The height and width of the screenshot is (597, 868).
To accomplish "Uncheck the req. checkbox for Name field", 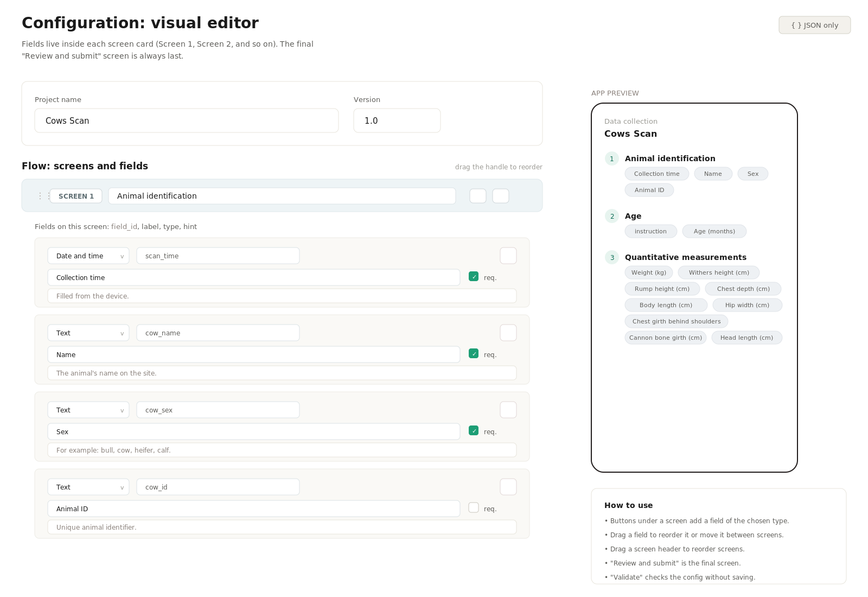I will pyautogui.click(x=474, y=354).
